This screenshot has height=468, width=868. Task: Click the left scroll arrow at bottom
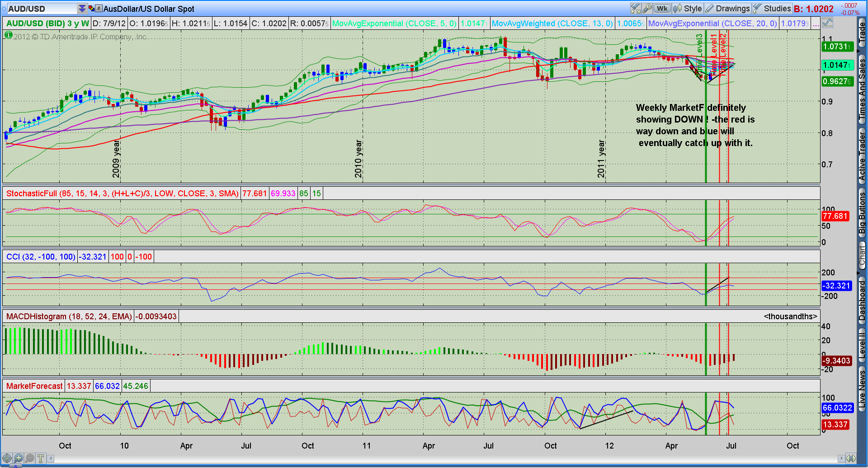click(x=51, y=459)
